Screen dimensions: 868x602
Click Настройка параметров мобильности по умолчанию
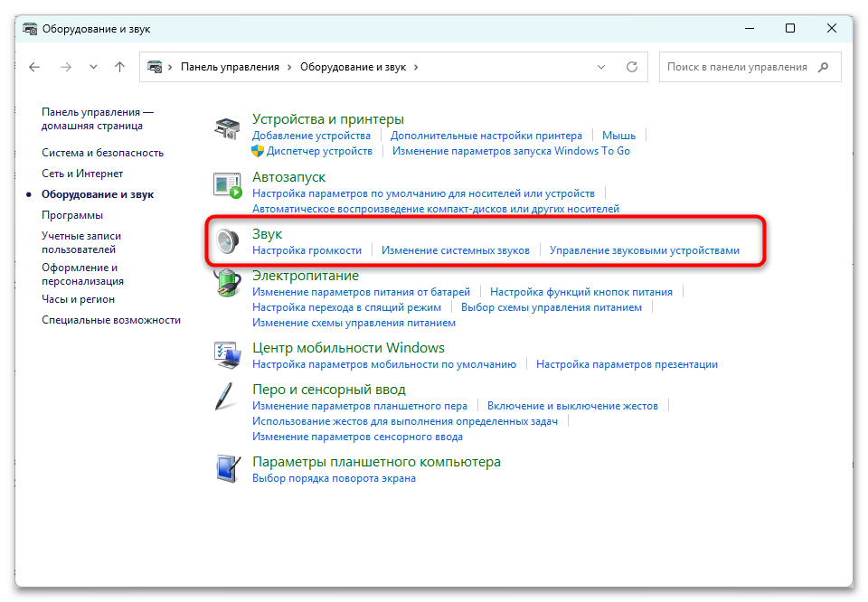384,364
